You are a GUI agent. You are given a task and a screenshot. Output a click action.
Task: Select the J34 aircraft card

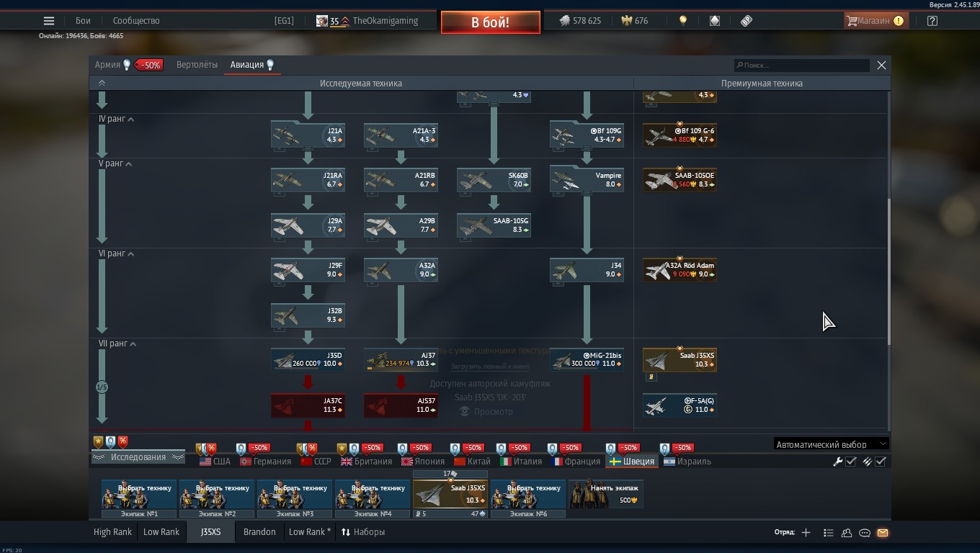(x=587, y=269)
